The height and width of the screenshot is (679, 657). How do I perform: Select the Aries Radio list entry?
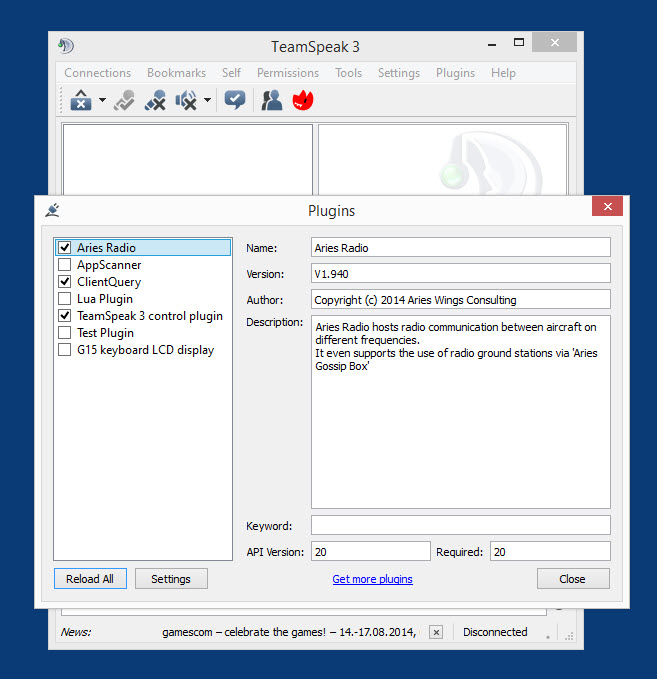coord(143,247)
